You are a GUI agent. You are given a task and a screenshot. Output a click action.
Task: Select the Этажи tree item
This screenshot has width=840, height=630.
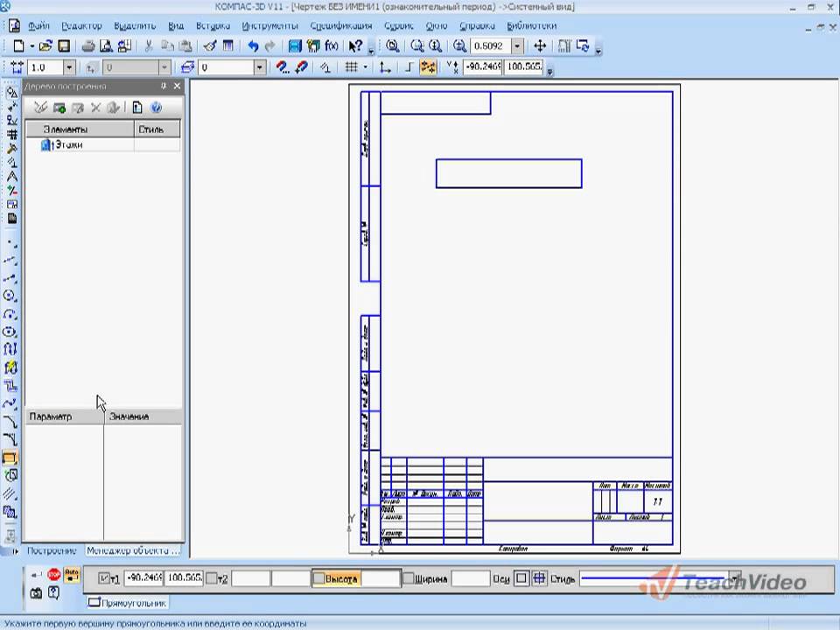tap(68, 144)
